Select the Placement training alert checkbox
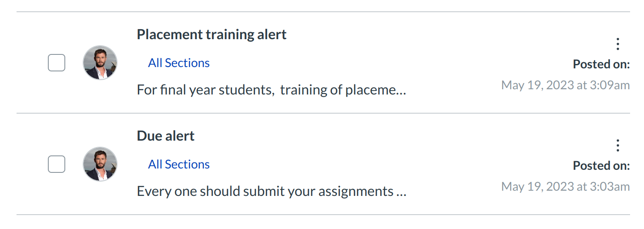 (57, 63)
